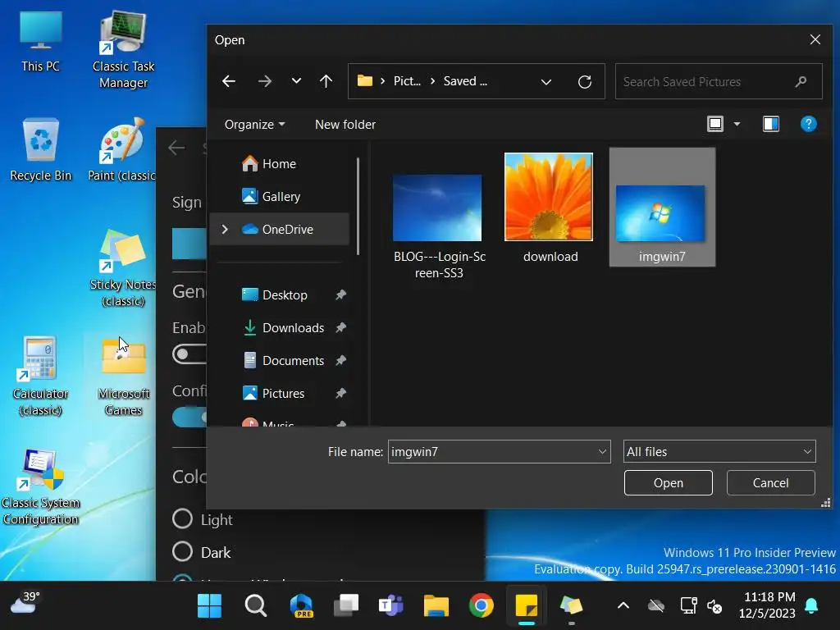The image size is (840, 630).
Task: Select the imgwin7 image file
Action: [662, 208]
